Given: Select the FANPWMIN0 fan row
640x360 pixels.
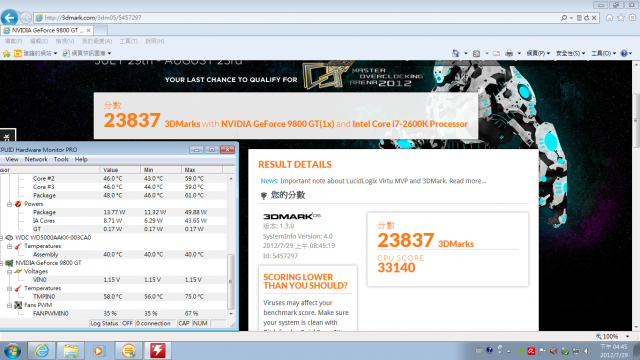Looking at the screenshot, I should [113, 314].
